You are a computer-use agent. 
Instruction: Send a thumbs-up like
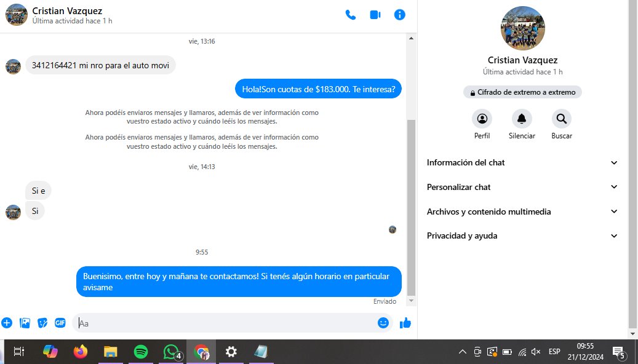click(405, 323)
